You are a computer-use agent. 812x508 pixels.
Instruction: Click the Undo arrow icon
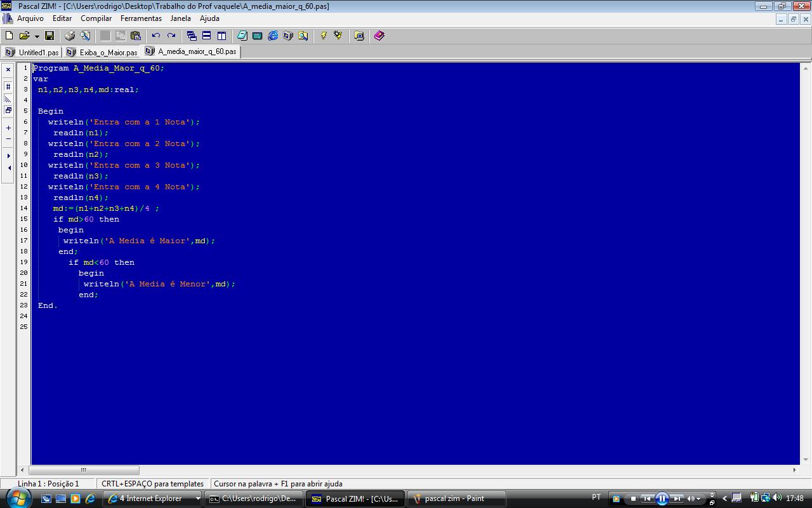pyautogui.click(x=156, y=36)
